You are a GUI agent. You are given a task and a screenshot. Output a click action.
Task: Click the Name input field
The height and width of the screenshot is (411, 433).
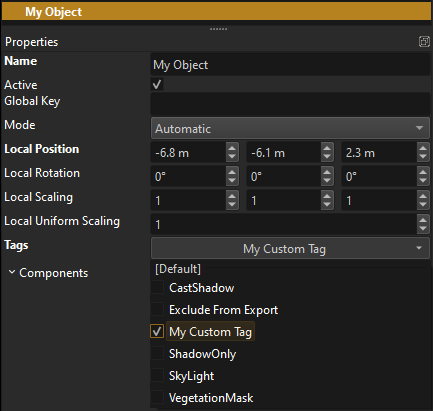pos(290,64)
